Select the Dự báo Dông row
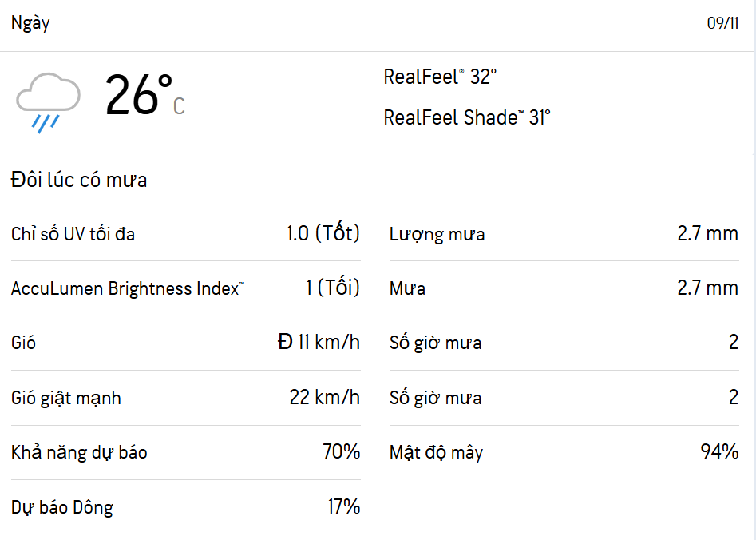 coord(185,507)
